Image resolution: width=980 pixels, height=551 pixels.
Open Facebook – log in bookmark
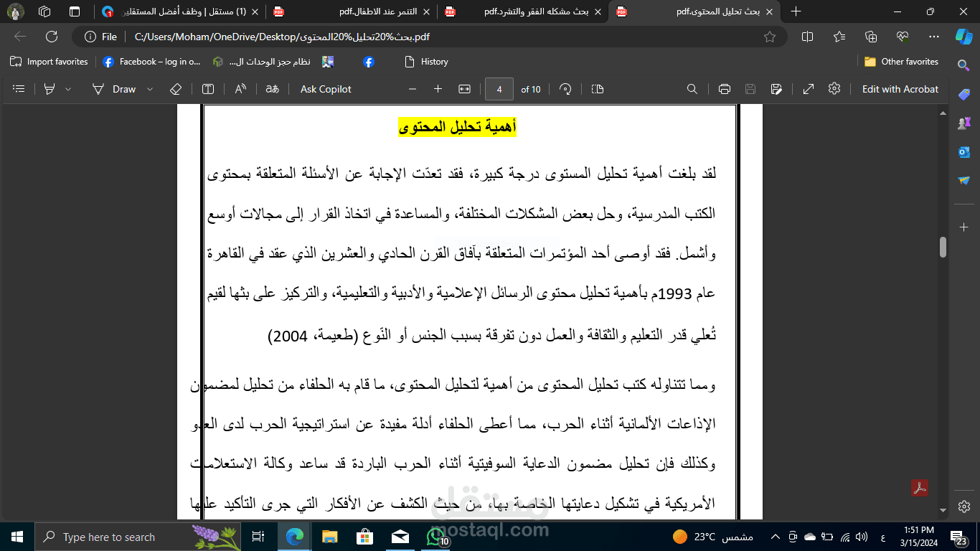click(152, 62)
